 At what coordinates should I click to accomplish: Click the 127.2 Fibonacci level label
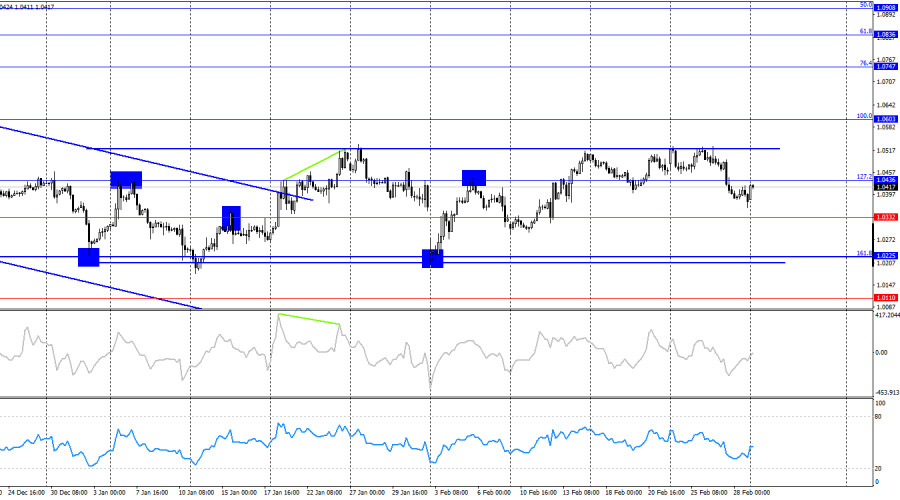pyautogui.click(x=864, y=177)
